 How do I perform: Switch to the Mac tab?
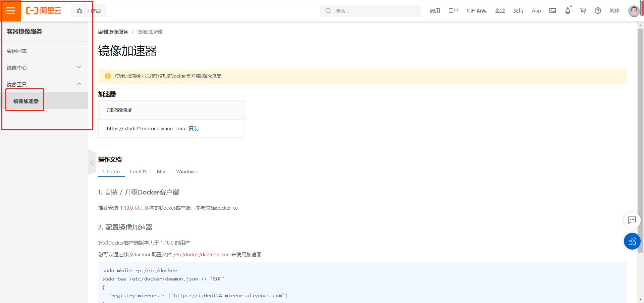click(161, 171)
